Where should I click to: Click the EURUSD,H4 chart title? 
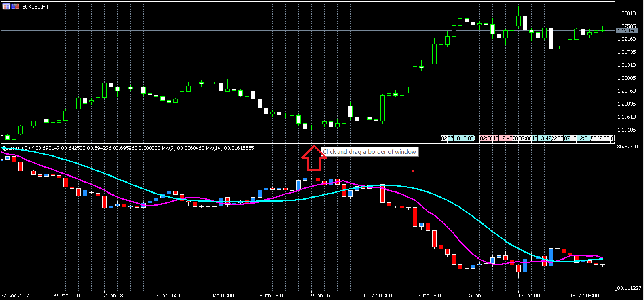pos(35,6)
